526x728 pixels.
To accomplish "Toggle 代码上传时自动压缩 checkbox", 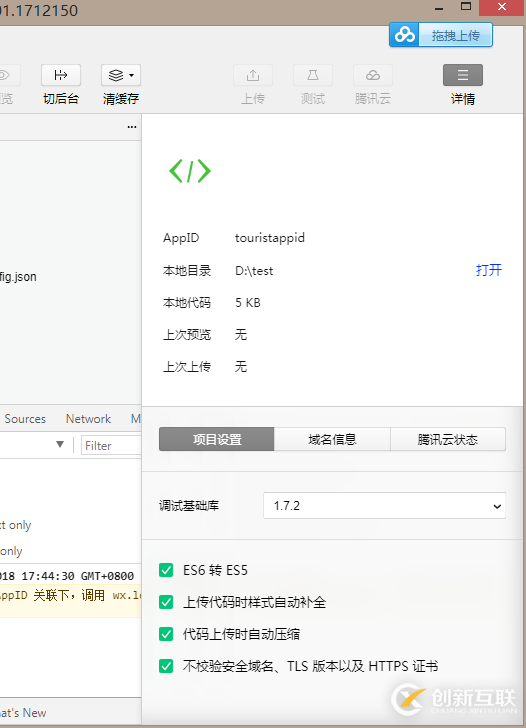I will [x=166, y=634].
